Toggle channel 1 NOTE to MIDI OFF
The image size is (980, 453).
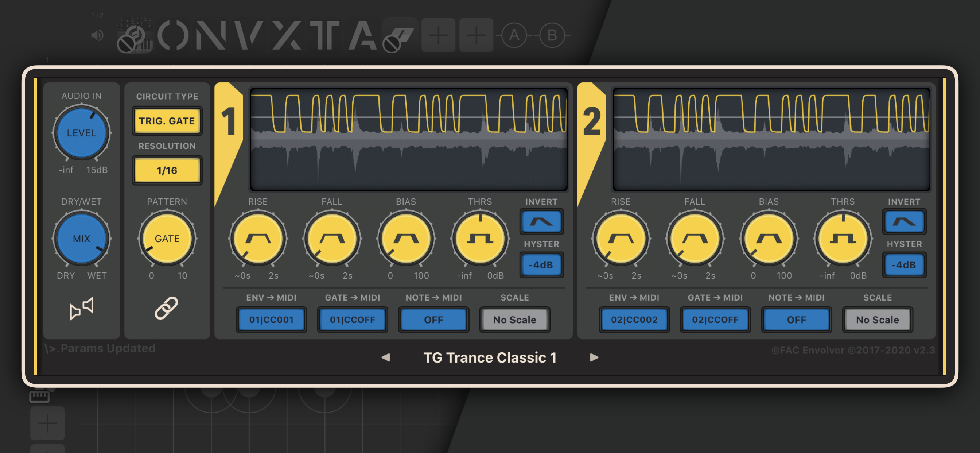tap(433, 320)
